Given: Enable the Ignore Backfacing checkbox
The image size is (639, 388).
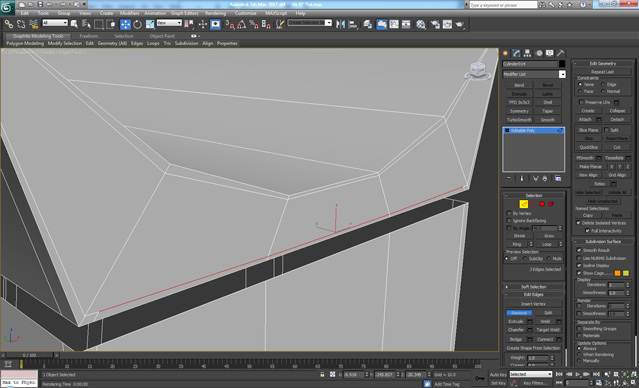Looking at the screenshot, I should click(x=509, y=220).
